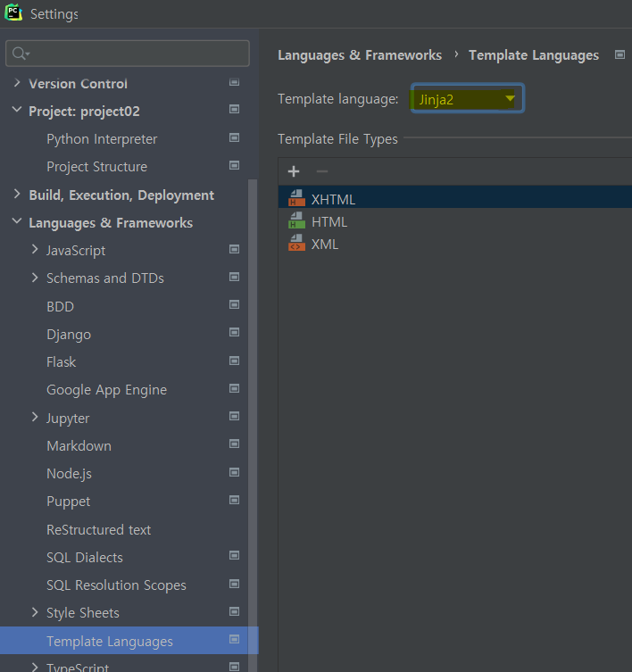Click project-level icon beside Puppet
632x672 pixels.
click(234, 500)
